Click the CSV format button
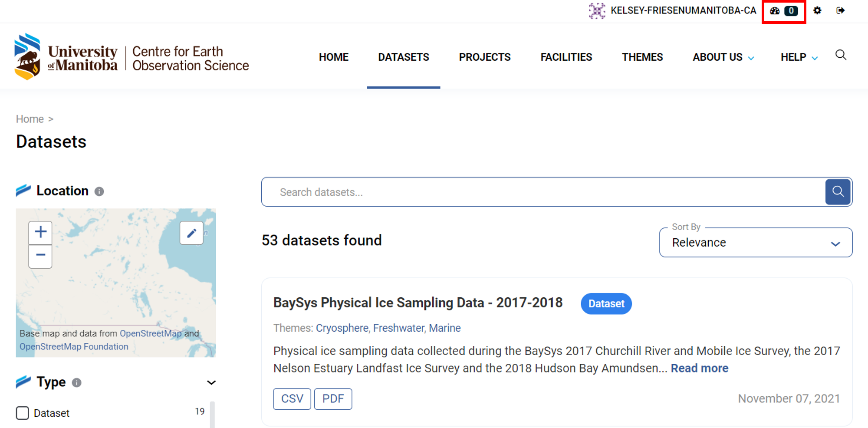The image size is (868, 428). [x=292, y=398]
